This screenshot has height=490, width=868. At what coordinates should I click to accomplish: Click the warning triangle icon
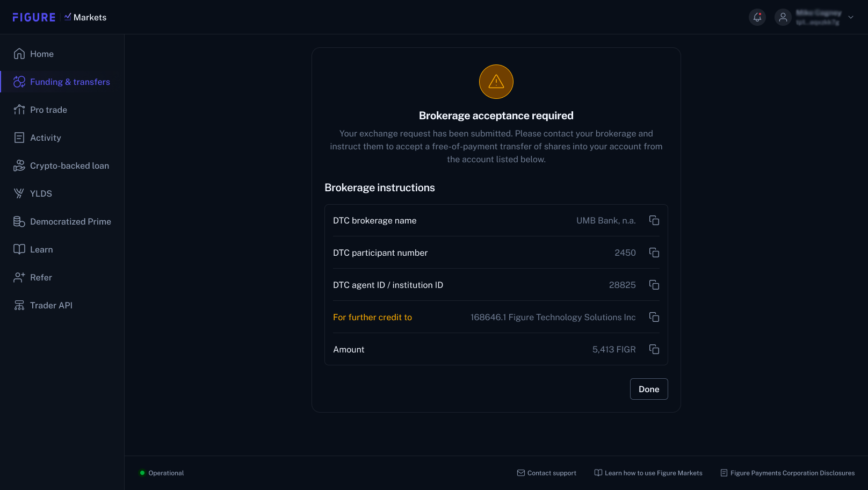[x=496, y=82]
